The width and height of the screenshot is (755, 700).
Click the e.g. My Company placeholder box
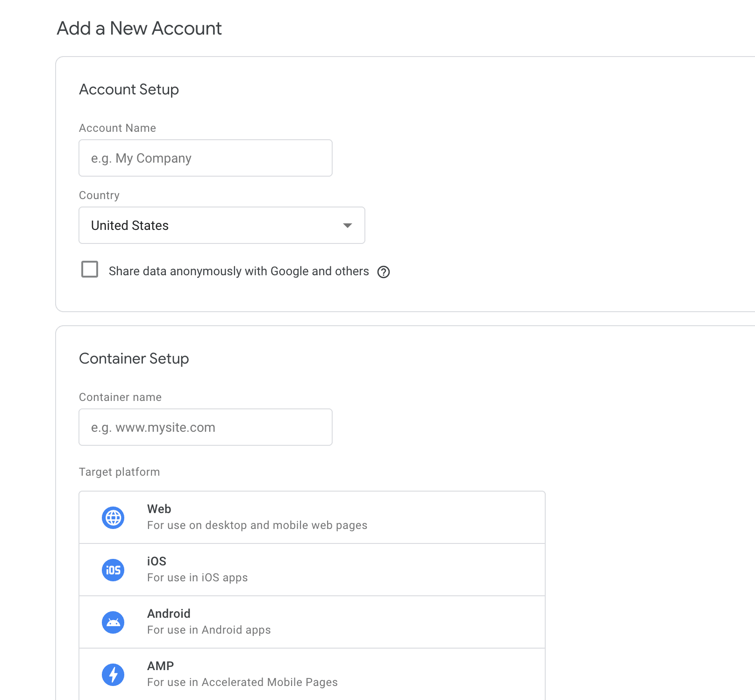pyautogui.click(x=205, y=158)
